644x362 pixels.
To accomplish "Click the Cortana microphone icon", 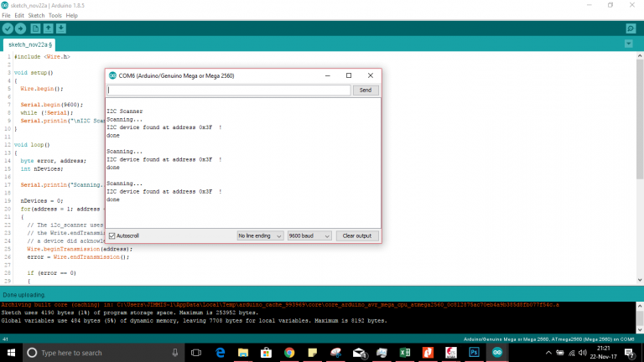I will click(x=175, y=353).
